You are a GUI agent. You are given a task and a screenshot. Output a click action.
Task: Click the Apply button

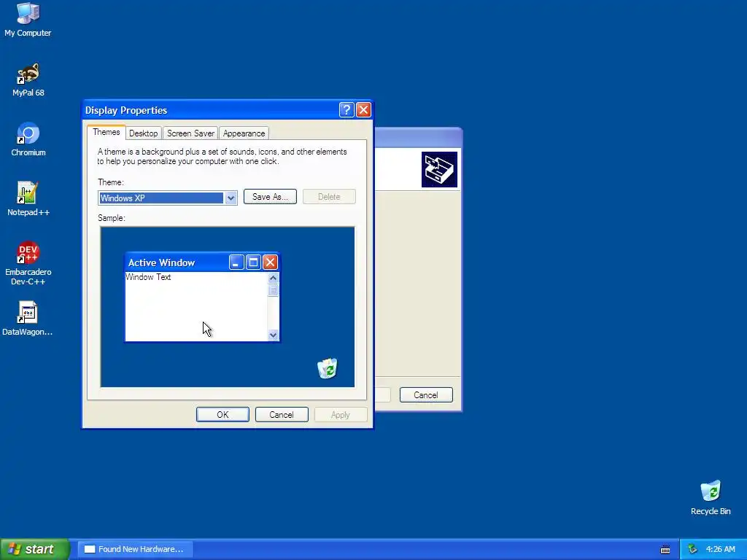click(341, 415)
